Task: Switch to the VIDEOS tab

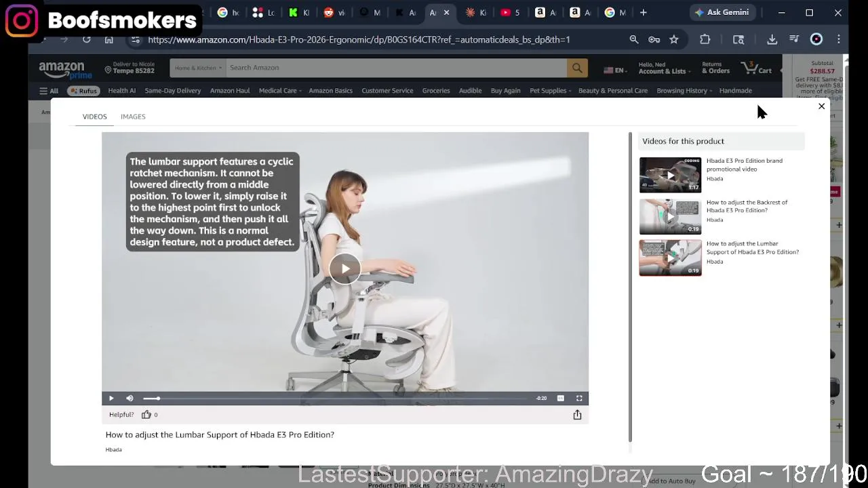Action: click(x=95, y=117)
